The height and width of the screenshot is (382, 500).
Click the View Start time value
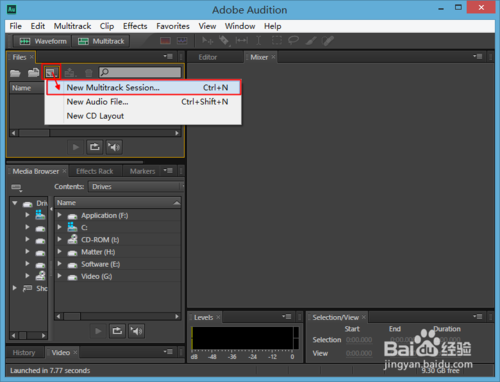click(359, 353)
